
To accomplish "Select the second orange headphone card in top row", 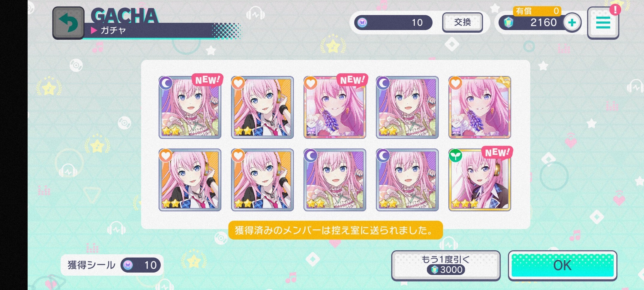I will coord(262,107).
